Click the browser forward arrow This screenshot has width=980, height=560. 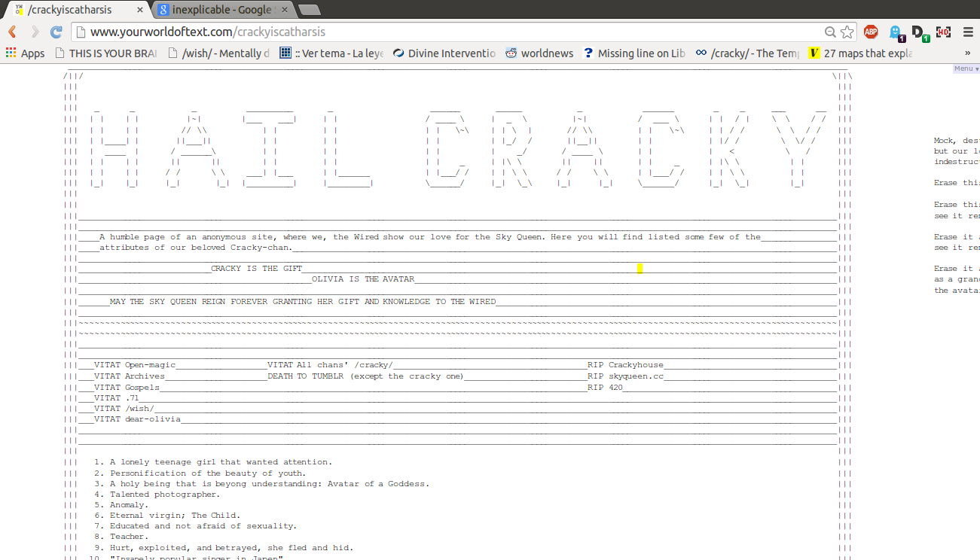(35, 32)
